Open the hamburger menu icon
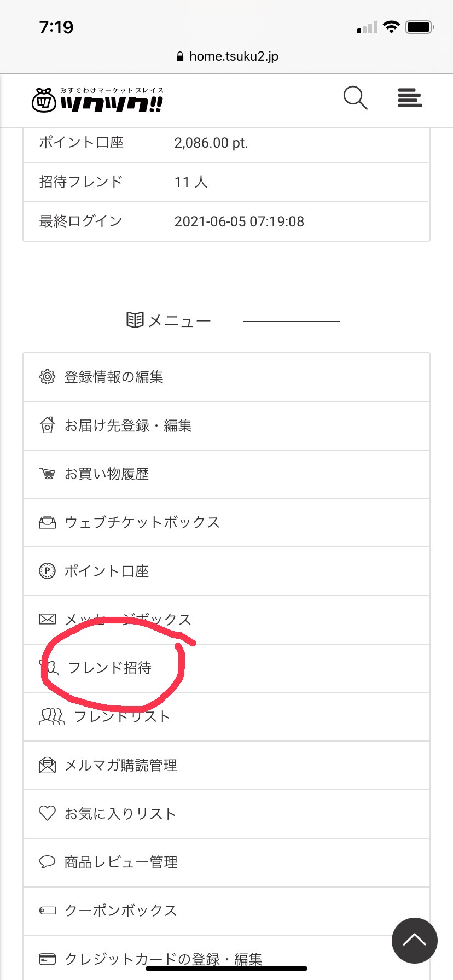453x980 pixels. point(410,98)
